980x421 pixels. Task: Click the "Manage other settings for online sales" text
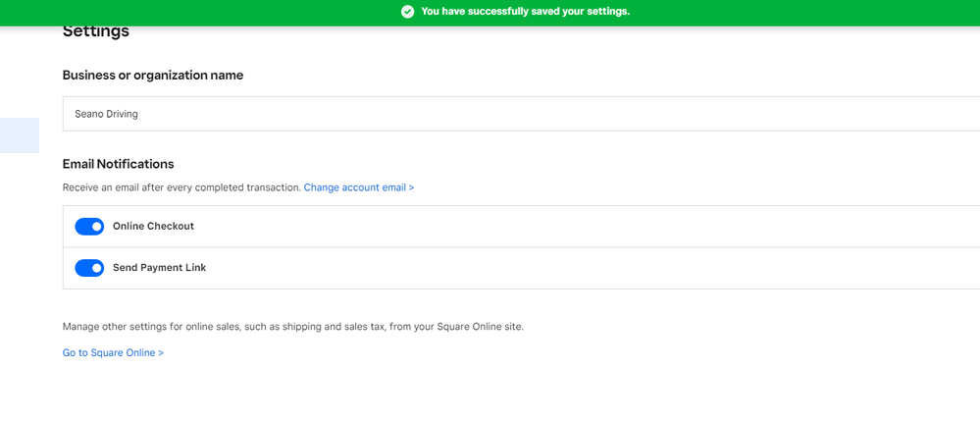click(x=292, y=327)
